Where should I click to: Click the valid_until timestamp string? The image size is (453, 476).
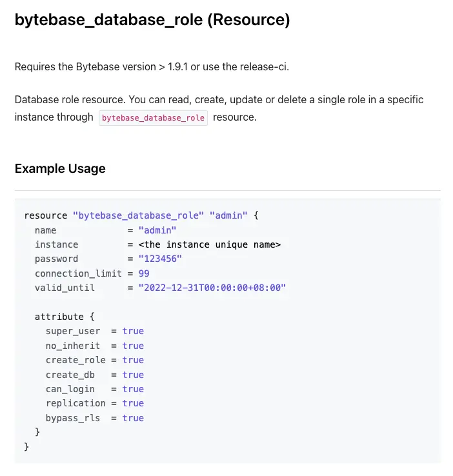pyautogui.click(x=212, y=288)
